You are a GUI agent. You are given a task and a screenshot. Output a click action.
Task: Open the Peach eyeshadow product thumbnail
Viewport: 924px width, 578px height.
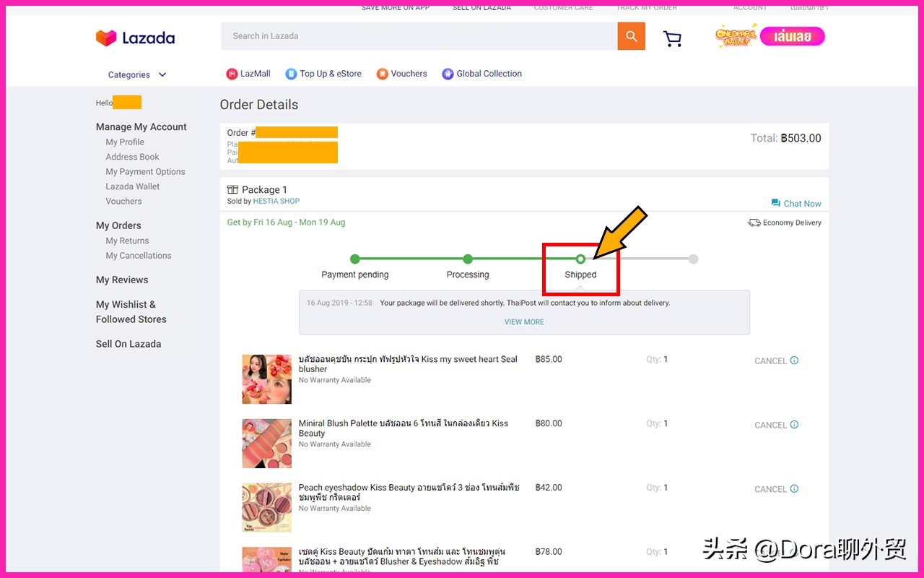coord(266,507)
